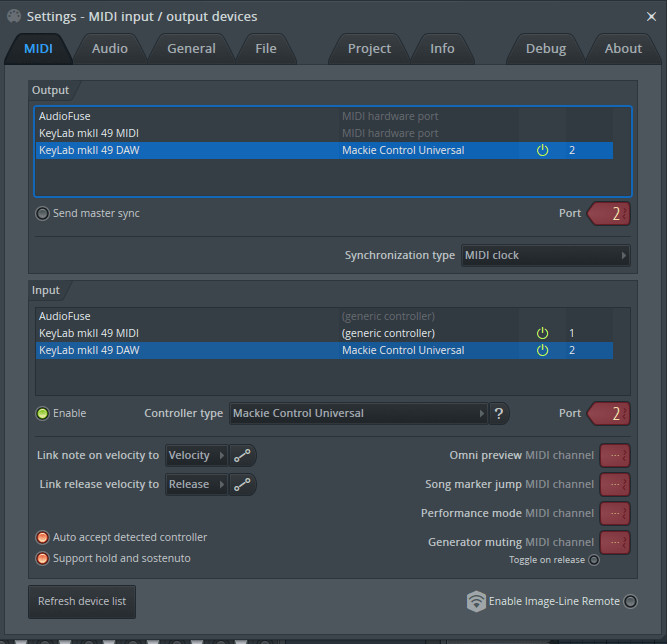Open the Audio settings tab
The image size is (667, 644).
coord(110,48)
